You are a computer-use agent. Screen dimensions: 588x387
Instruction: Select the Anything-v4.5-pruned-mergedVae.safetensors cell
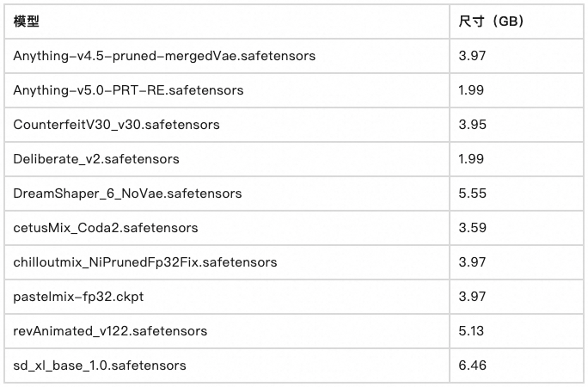pyautogui.click(x=164, y=56)
